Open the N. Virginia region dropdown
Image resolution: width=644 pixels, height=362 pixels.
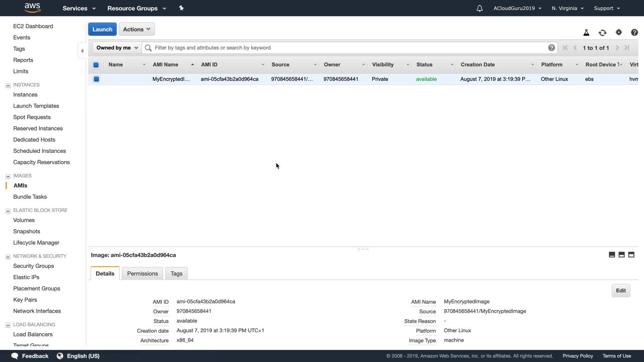pyautogui.click(x=568, y=8)
